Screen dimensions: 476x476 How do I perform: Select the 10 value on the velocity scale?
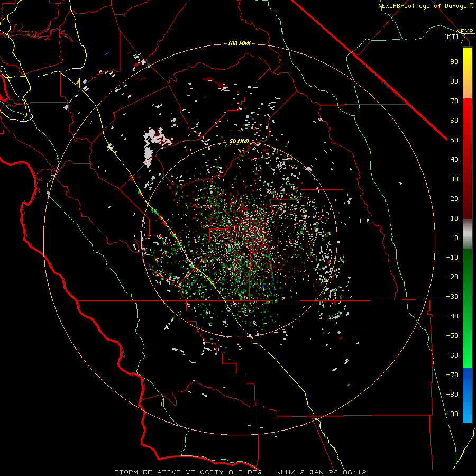(x=454, y=218)
